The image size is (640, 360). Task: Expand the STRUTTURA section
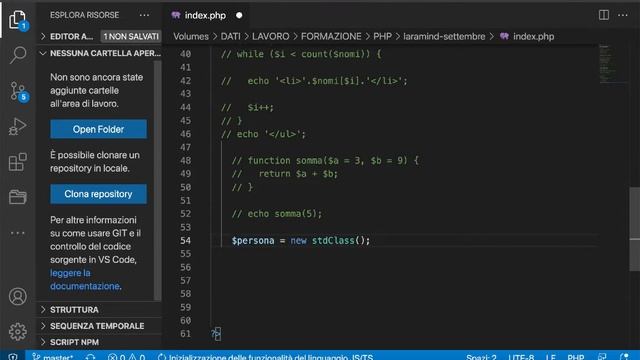coord(100,309)
